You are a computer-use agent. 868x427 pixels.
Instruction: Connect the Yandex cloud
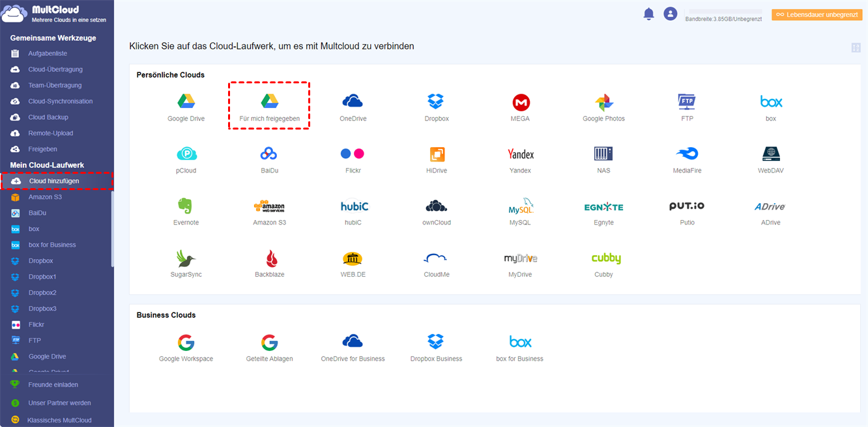coord(520,159)
